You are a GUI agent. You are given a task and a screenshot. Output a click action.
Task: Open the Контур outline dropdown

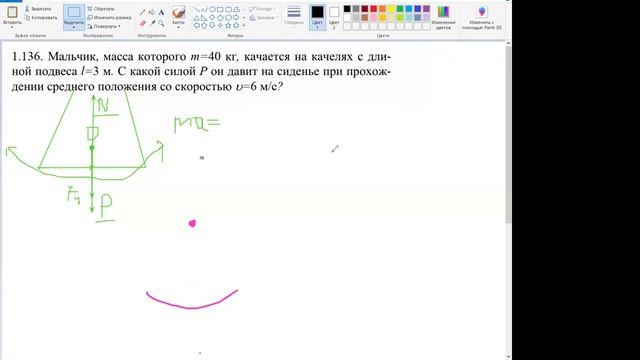(262, 9)
